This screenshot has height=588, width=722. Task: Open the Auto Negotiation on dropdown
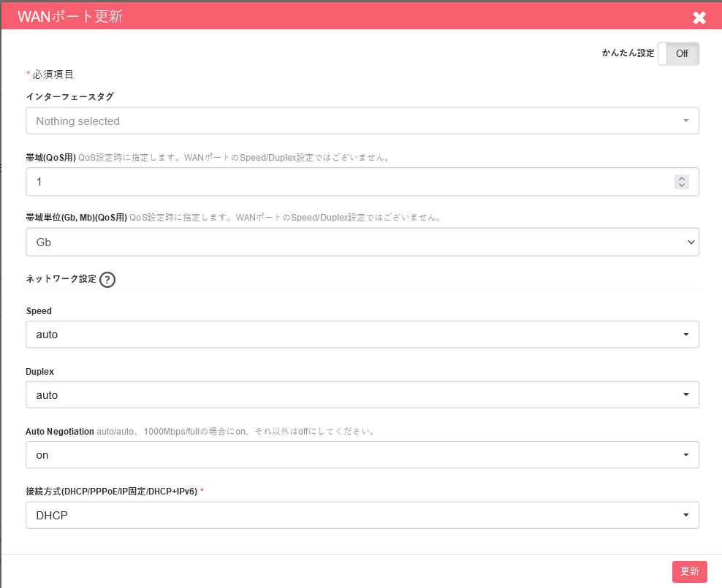click(362, 455)
